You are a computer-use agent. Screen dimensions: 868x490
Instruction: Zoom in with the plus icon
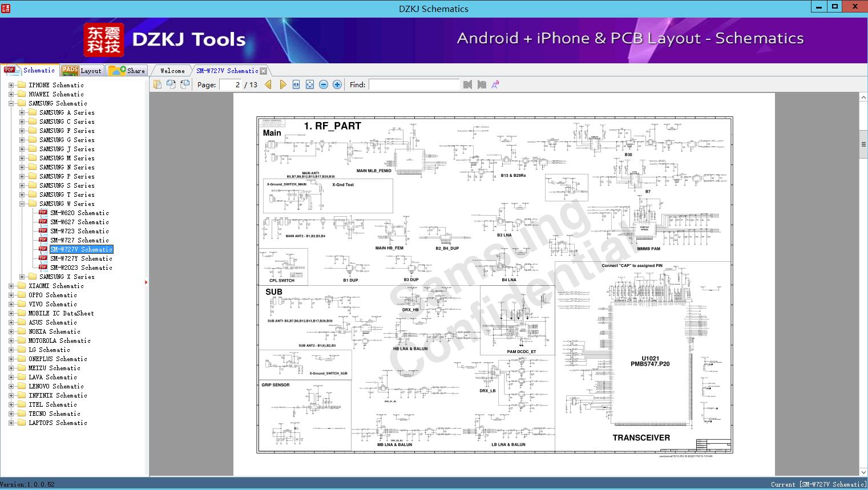tap(337, 84)
